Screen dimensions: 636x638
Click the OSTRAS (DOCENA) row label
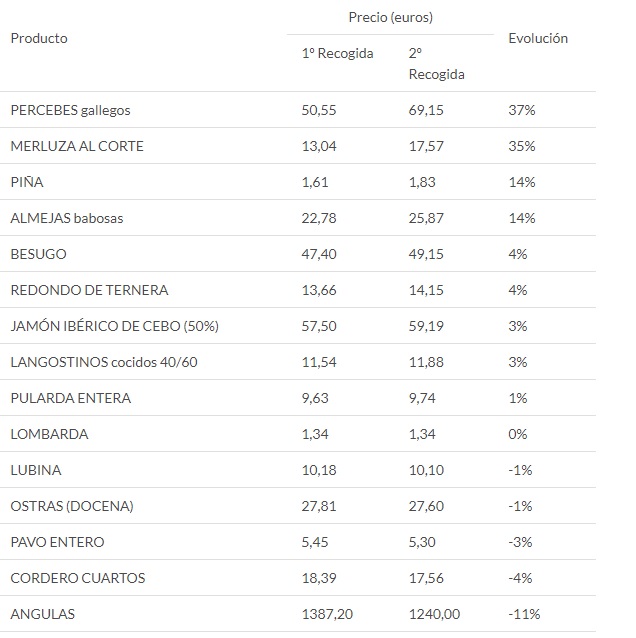pos(72,506)
